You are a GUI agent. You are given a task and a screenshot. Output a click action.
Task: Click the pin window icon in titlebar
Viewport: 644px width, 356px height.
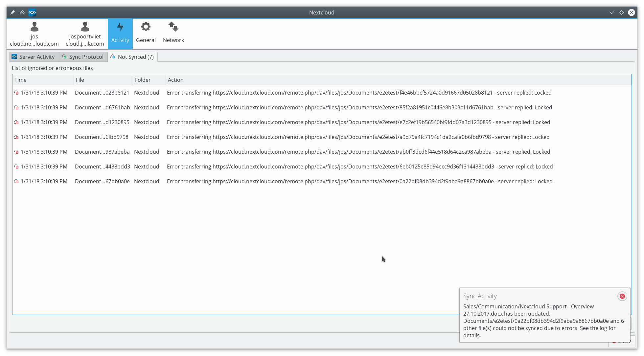[x=12, y=12]
